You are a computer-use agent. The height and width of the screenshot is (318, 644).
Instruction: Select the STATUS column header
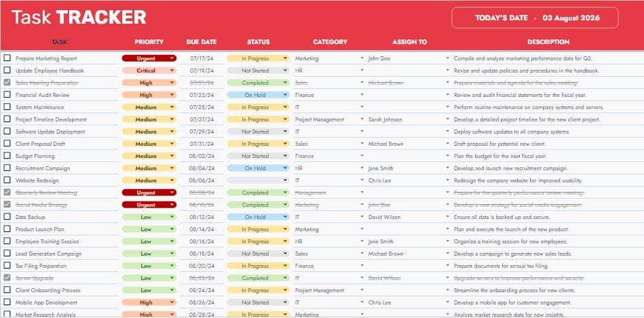point(259,42)
